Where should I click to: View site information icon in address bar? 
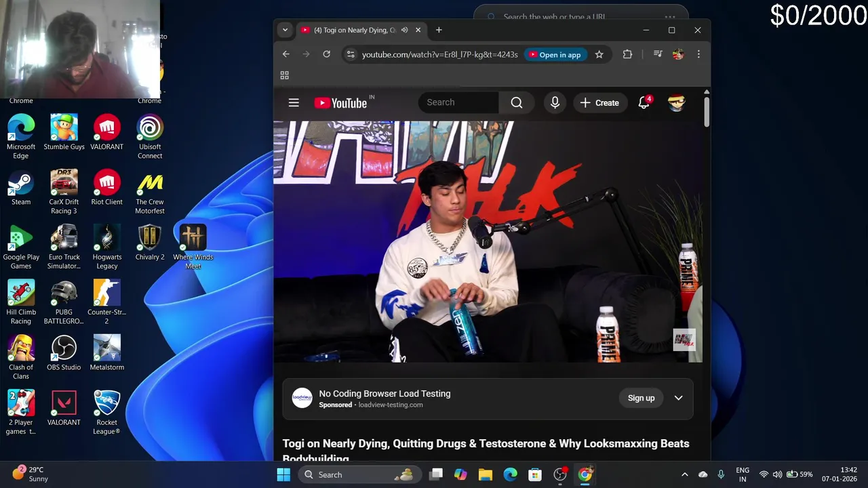point(350,54)
